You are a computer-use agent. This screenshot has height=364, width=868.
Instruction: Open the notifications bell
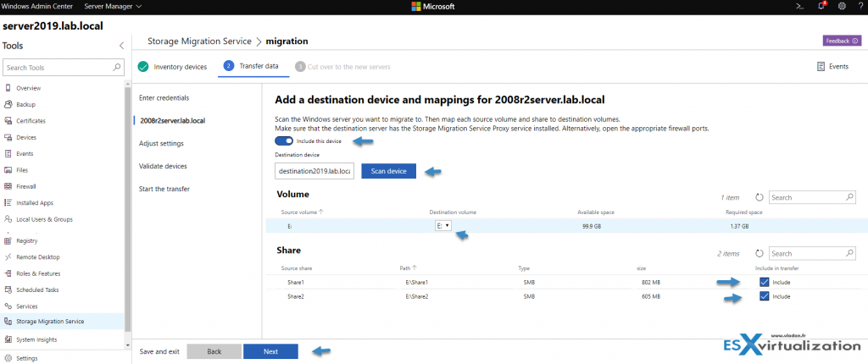click(x=820, y=6)
